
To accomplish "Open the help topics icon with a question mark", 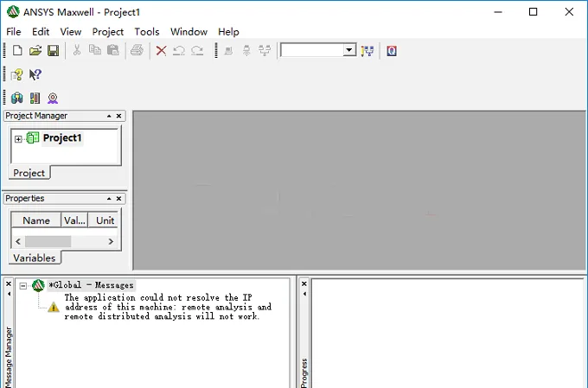I will tap(17, 75).
